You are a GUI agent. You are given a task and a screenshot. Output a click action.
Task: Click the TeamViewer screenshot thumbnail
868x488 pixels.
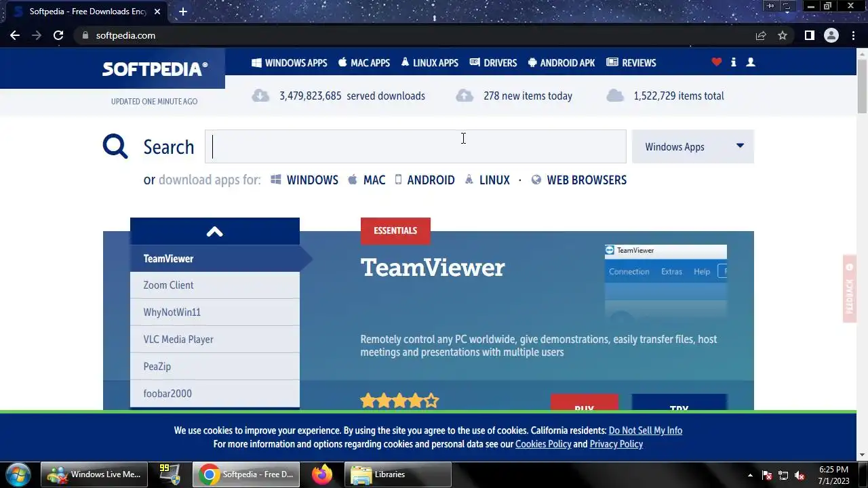[666, 281]
